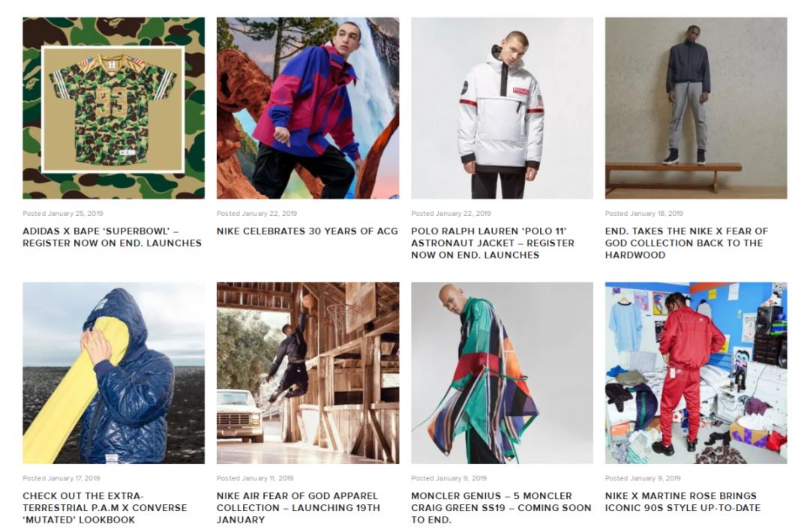810x532 pixels.
Task: Select the photo of man standing on bench
Action: tap(696, 109)
